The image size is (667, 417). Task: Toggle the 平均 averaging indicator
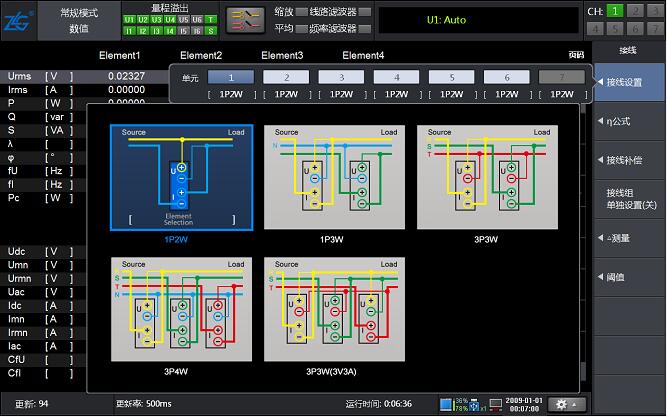(301, 28)
